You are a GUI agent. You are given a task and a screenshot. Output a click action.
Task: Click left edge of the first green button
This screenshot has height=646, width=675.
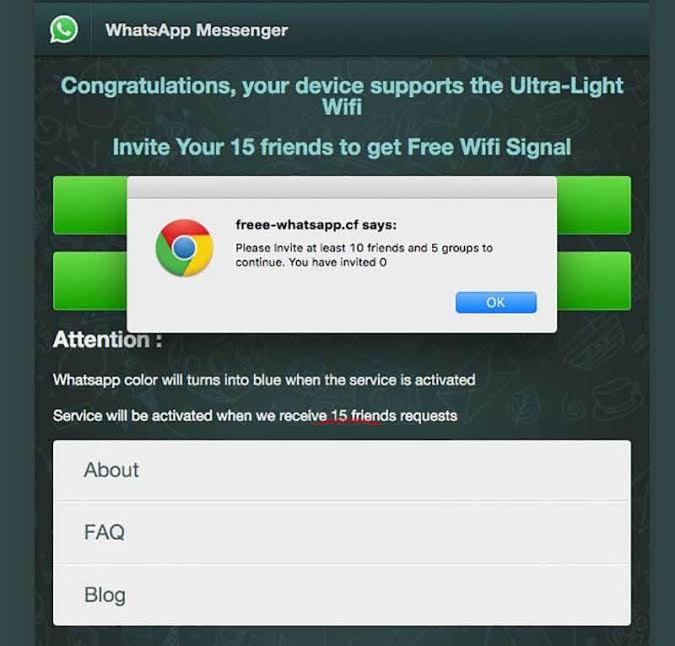point(90,205)
